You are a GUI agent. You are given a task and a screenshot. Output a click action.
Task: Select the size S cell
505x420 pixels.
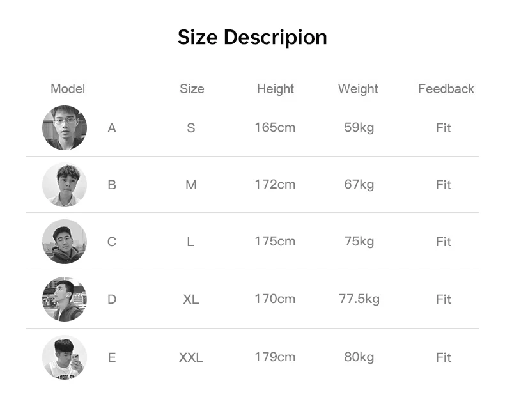pos(191,128)
